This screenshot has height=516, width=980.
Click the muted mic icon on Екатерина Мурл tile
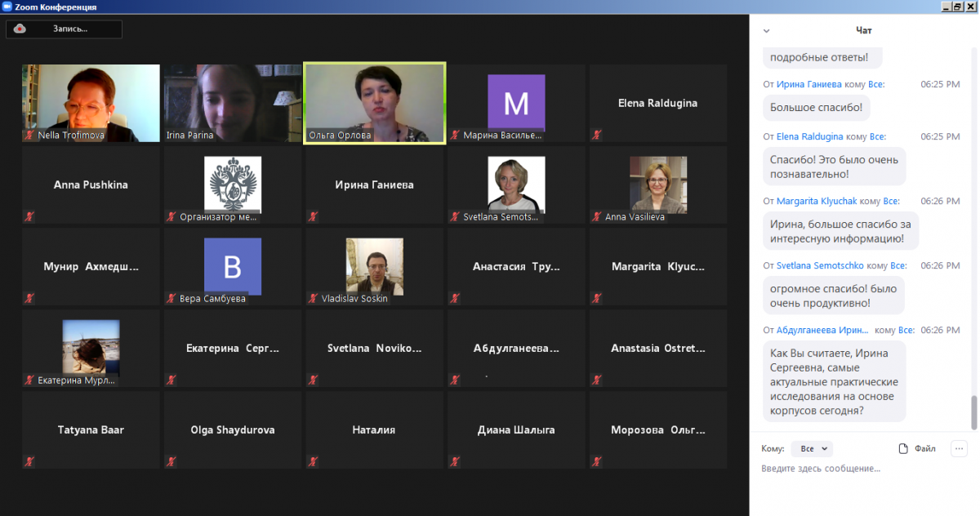[30, 380]
